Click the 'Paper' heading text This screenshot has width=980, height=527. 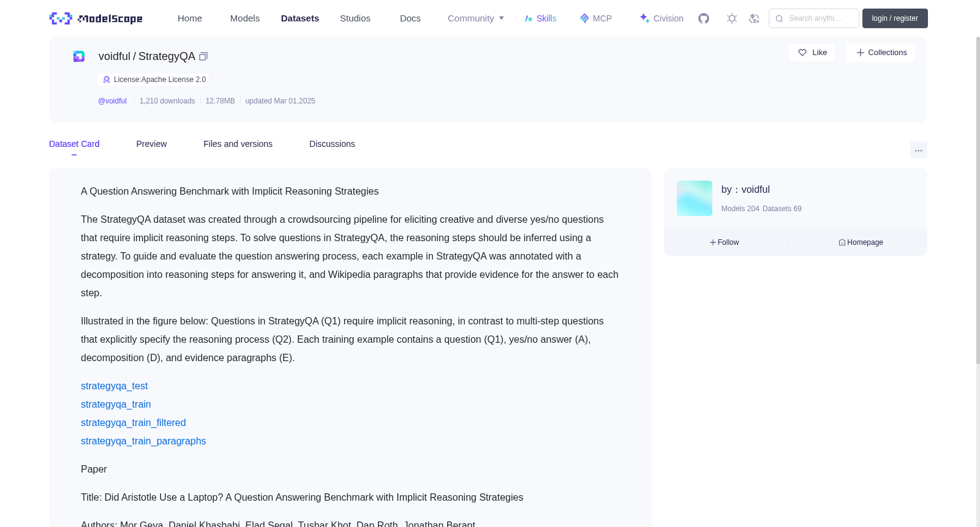[94, 469]
